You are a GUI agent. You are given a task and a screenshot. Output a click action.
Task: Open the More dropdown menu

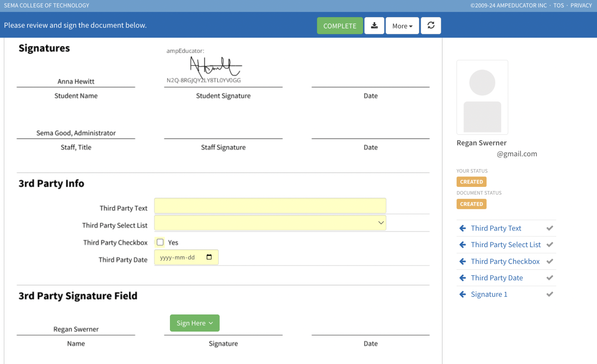[x=402, y=26]
